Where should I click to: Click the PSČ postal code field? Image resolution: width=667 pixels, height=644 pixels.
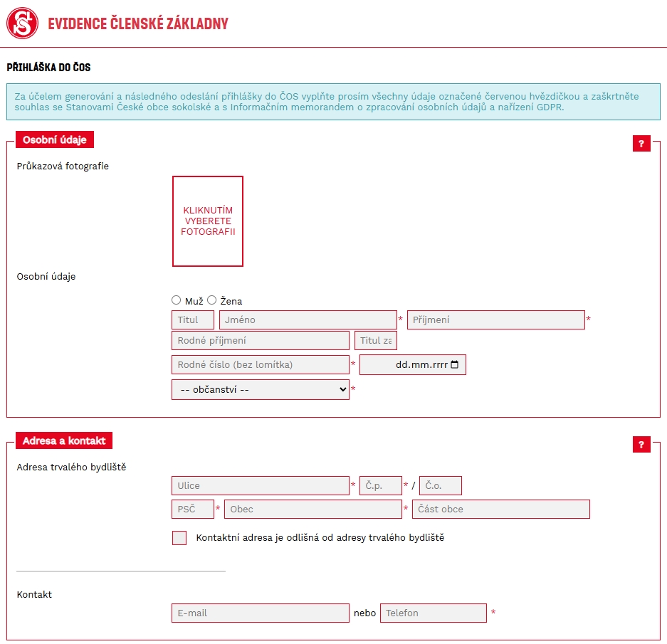tap(193, 510)
